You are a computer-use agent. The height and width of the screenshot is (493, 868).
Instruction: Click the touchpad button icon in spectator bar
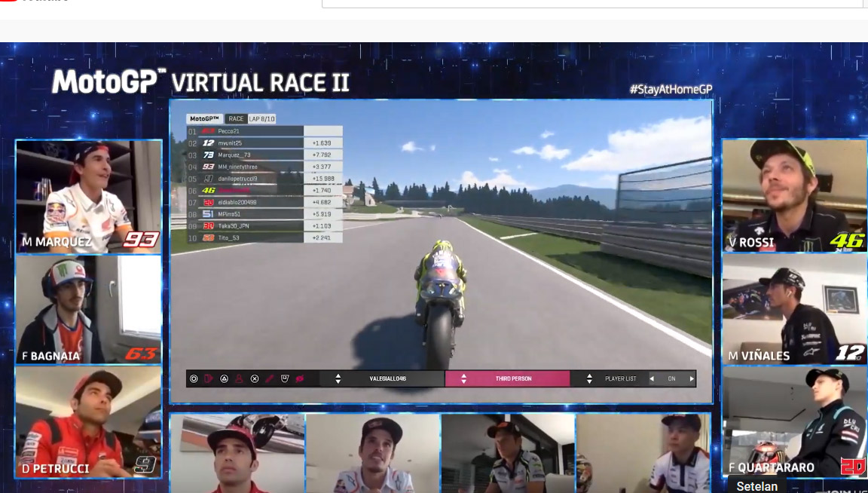[x=285, y=379]
